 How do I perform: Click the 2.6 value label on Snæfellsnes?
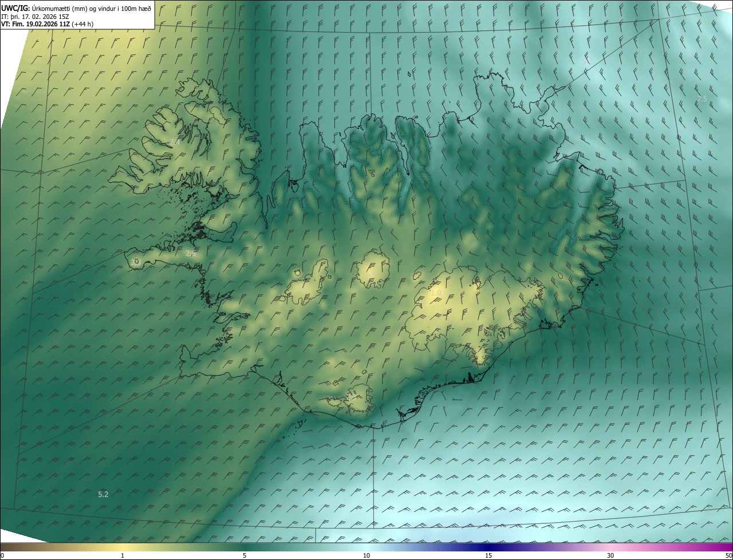[191, 253]
